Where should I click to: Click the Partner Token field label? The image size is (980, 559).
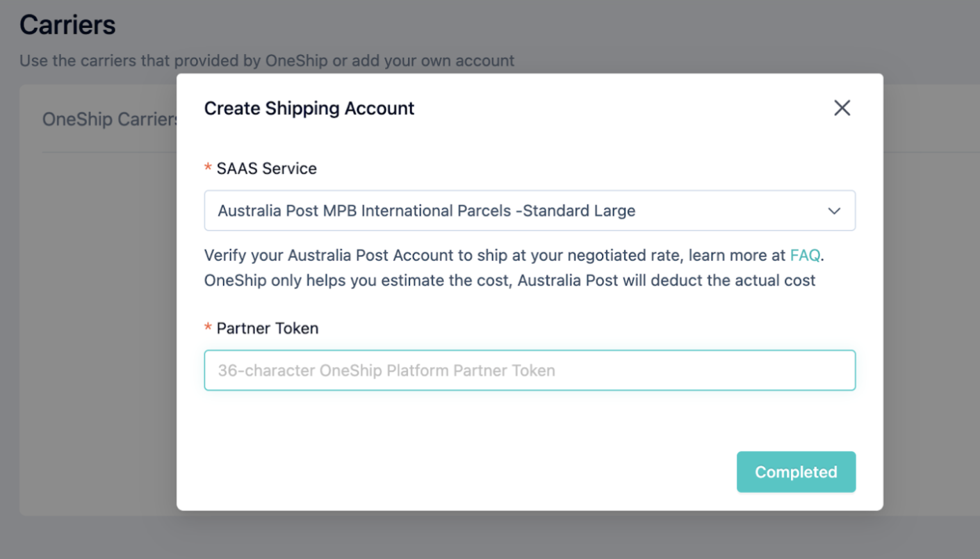pos(268,328)
